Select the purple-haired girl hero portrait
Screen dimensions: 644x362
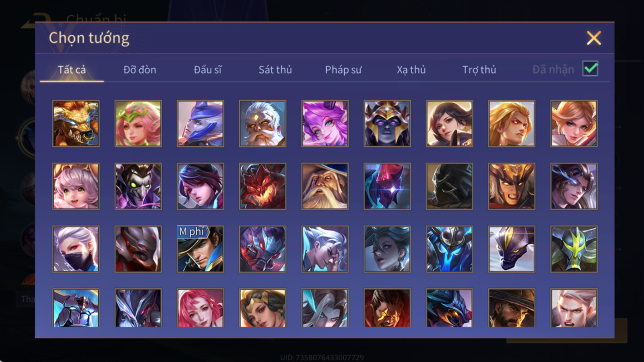(x=325, y=124)
